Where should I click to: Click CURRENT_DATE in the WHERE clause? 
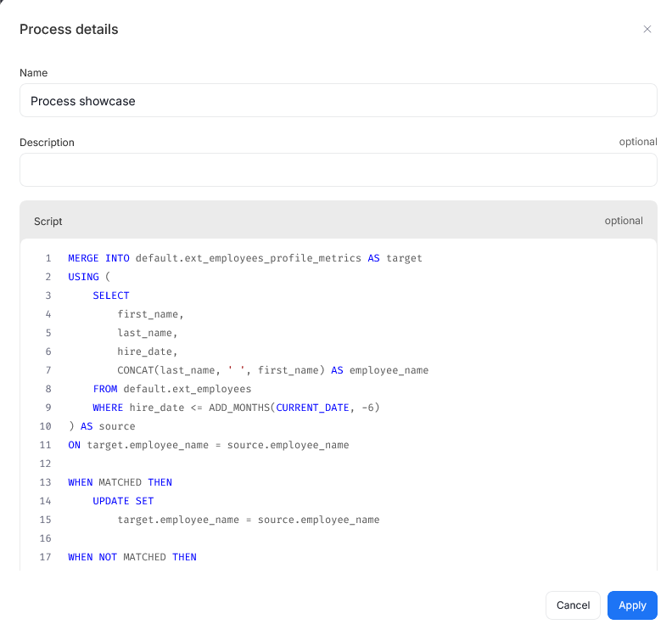tap(312, 408)
